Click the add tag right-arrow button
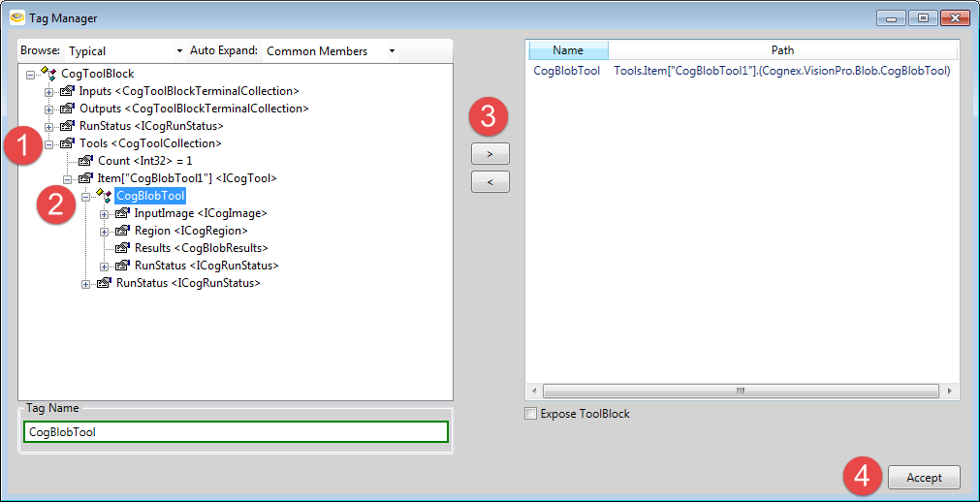 click(x=490, y=154)
